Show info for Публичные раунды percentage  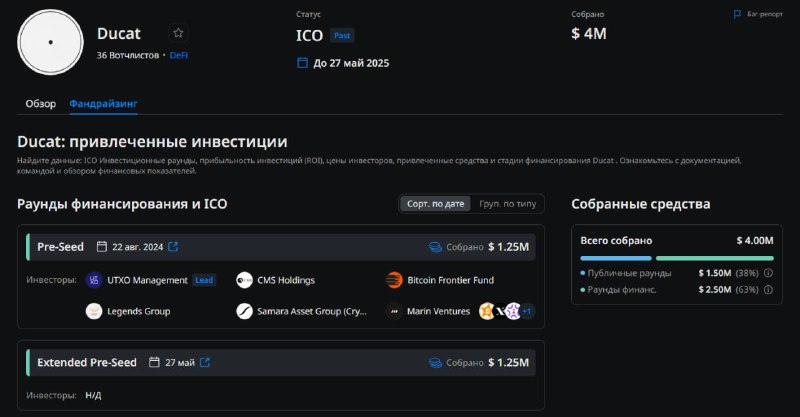(x=768, y=273)
